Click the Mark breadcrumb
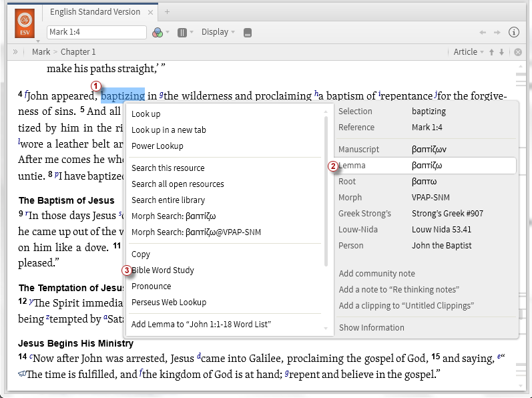 coord(41,52)
